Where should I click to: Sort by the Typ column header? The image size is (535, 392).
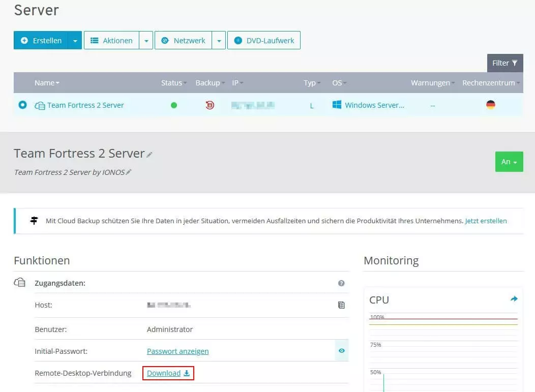click(x=312, y=83)
